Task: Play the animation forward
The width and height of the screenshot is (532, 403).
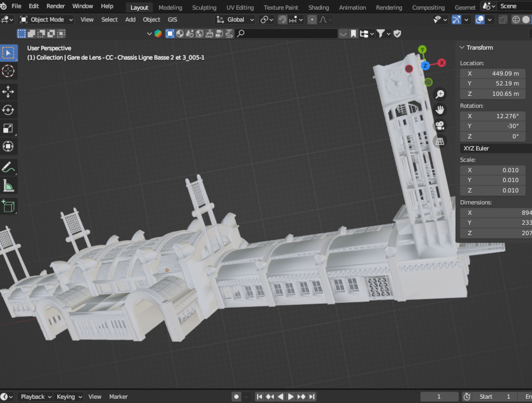Action: coord(291,397)
